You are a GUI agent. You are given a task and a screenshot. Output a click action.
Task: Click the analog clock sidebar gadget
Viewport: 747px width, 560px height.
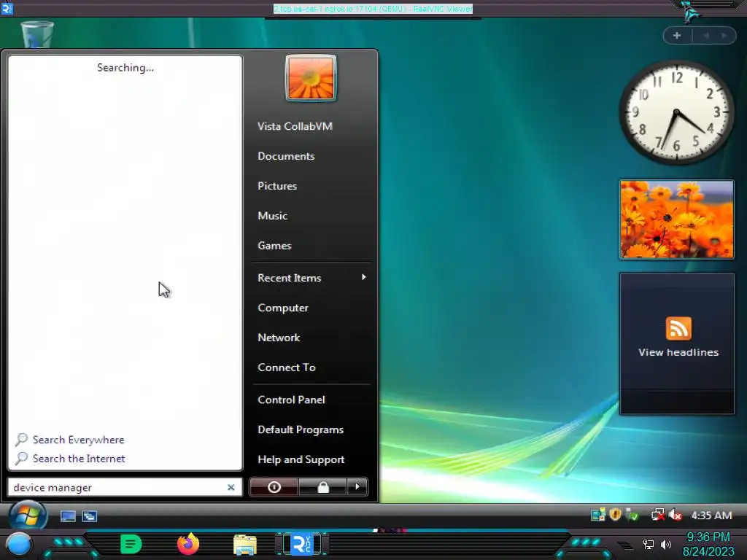click(x=676, y=112)
